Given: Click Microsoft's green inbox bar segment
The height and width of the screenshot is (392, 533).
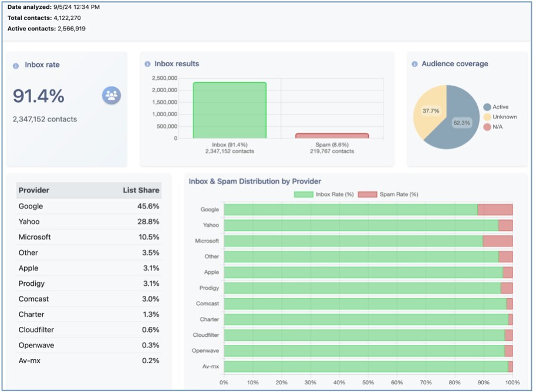Looking at the screenshot, I should (x=352, y=241).
